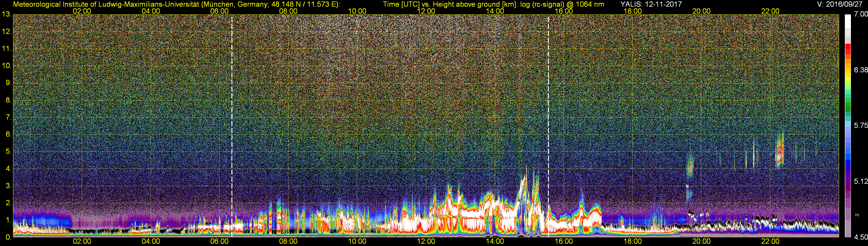Click the 10:00 label on the bottom time axis

coord(357,241)
